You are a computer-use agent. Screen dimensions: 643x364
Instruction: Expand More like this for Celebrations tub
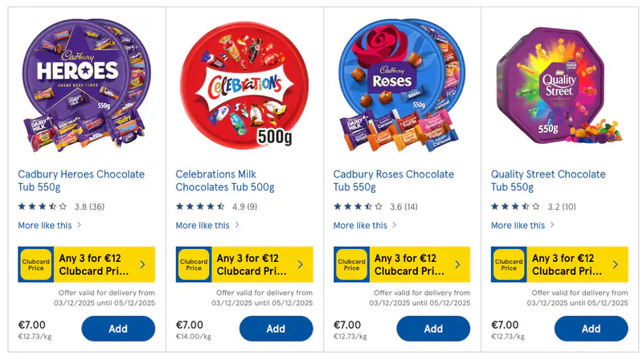coord(207,226)
